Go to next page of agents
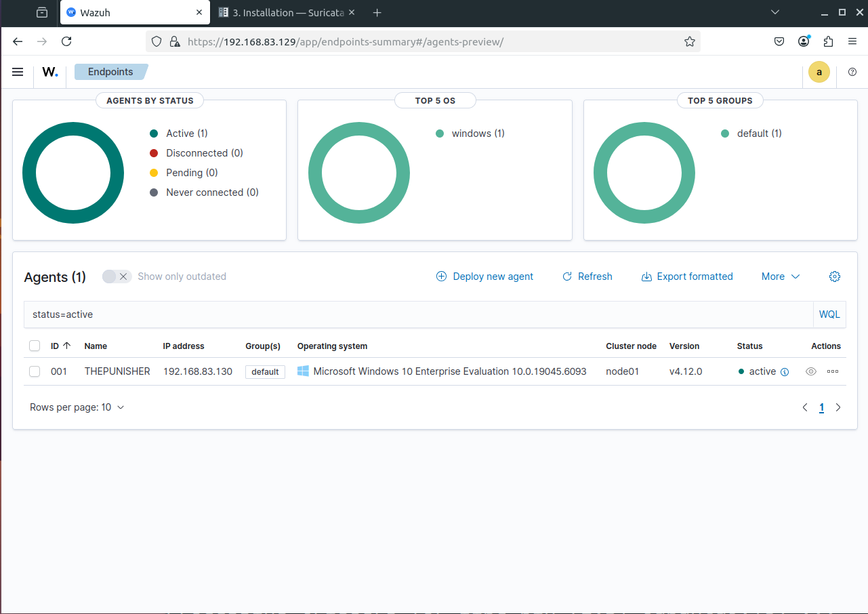 click(838, 407)
